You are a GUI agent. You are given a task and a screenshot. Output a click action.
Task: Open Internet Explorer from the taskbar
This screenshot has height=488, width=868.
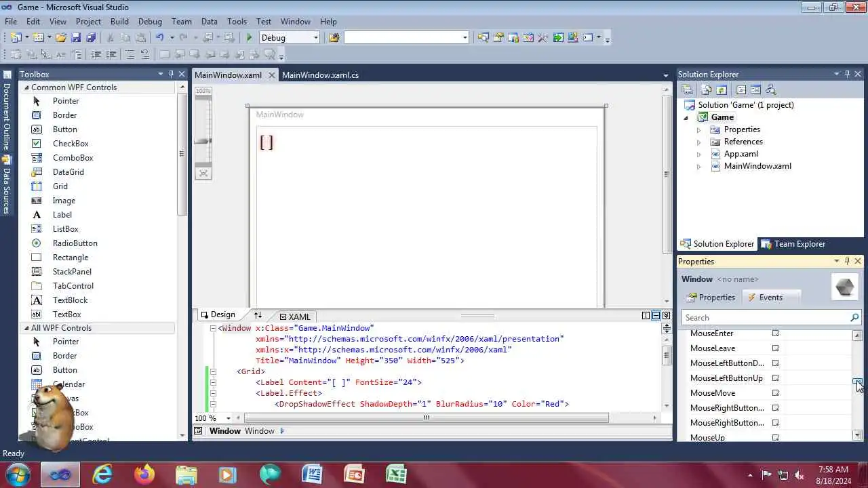click(102, 474)
